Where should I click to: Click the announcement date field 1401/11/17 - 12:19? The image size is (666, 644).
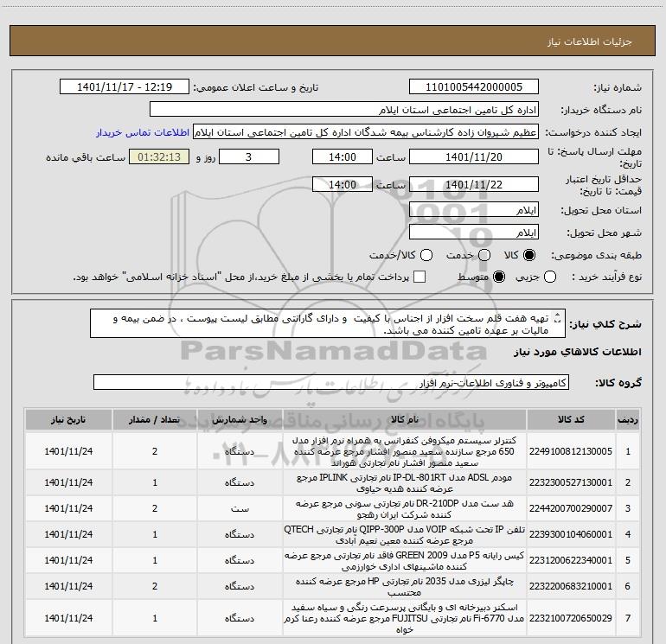point(125,87)
